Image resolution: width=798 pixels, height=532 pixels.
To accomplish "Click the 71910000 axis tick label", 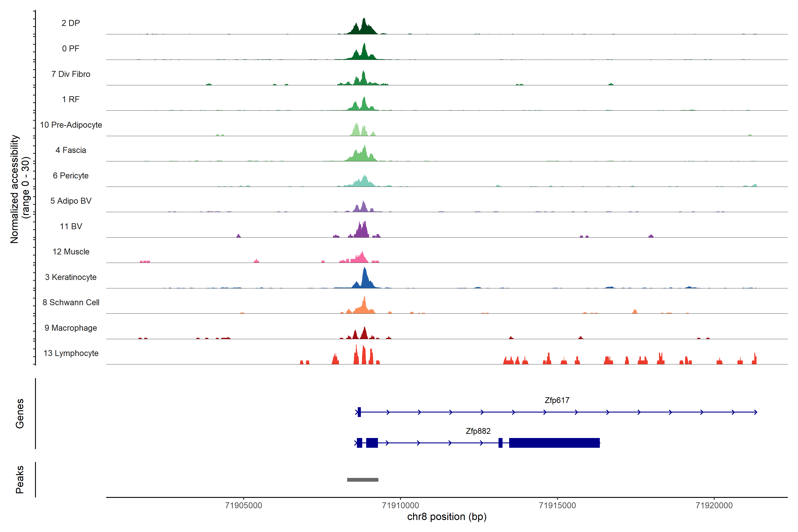I will click(400, 506).
